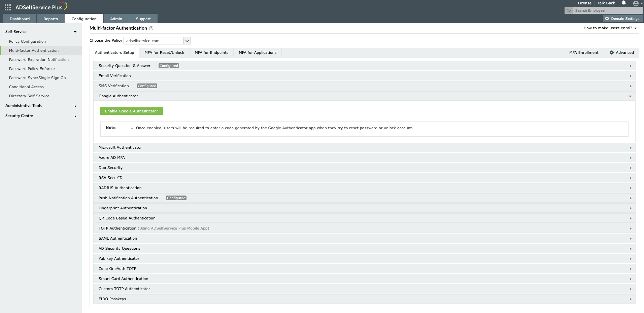Open Domain Settings

pos(622,19)
